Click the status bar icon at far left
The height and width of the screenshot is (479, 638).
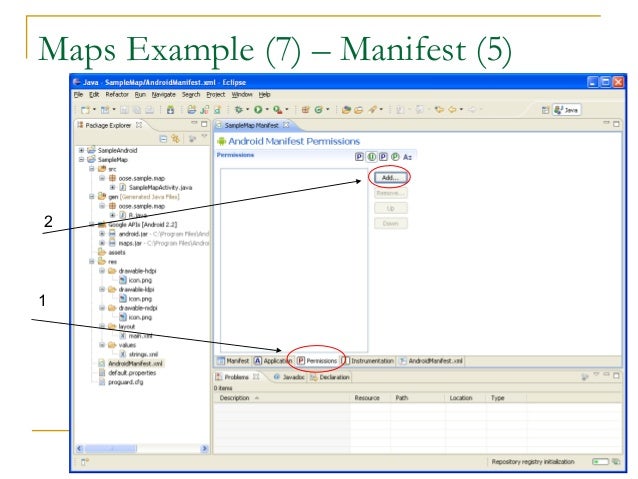tap(85, 462)
